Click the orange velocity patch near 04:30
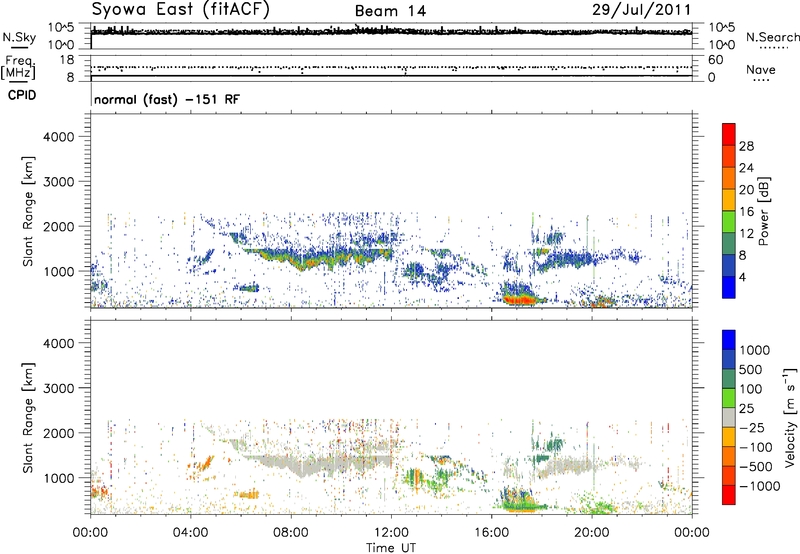 (x=202, y=466)
